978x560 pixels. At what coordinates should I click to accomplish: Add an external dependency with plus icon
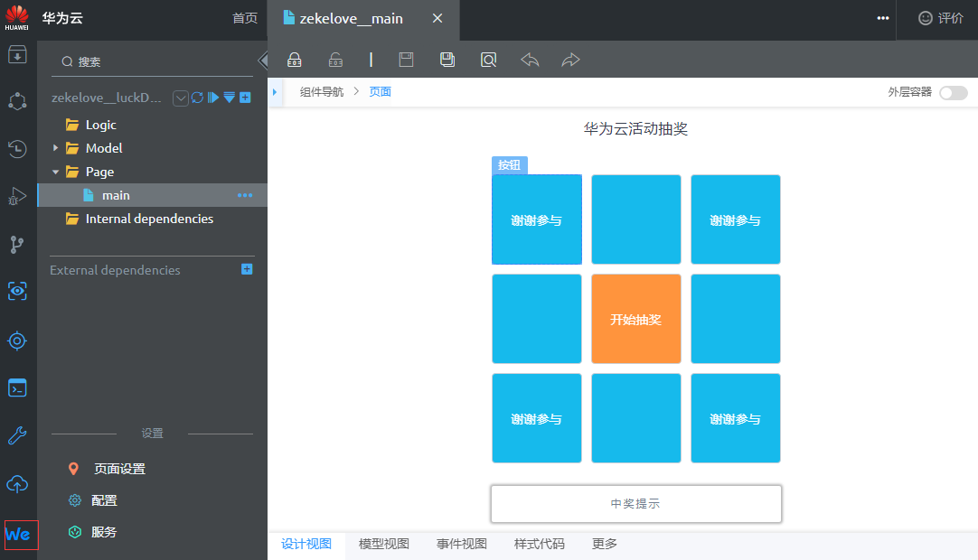[247, 269]
